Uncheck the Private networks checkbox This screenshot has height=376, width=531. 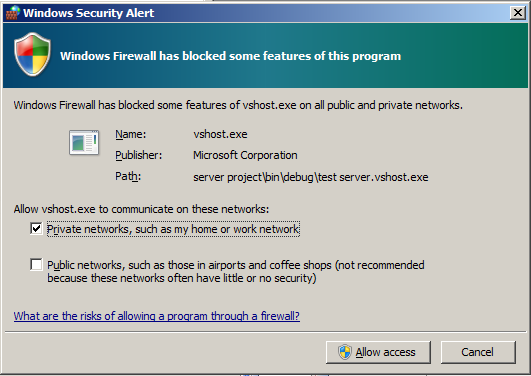pyautogui.click(x=36, y=229)
